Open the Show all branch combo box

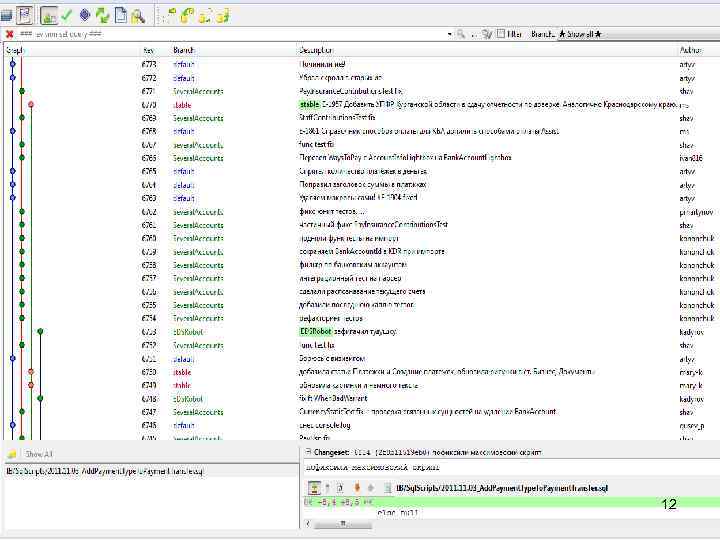pyautogui.click(x=638, y=34)
